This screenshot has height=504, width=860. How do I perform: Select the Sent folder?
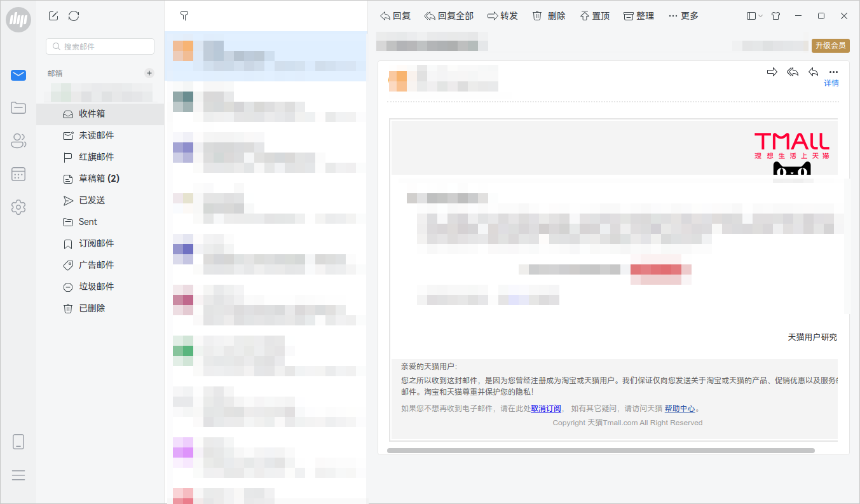pos(100,222)
